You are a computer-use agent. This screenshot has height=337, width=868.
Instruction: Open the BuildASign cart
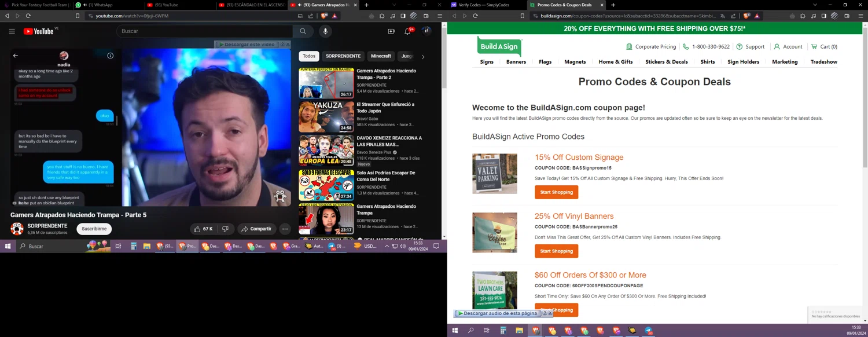tap(824, 47)
